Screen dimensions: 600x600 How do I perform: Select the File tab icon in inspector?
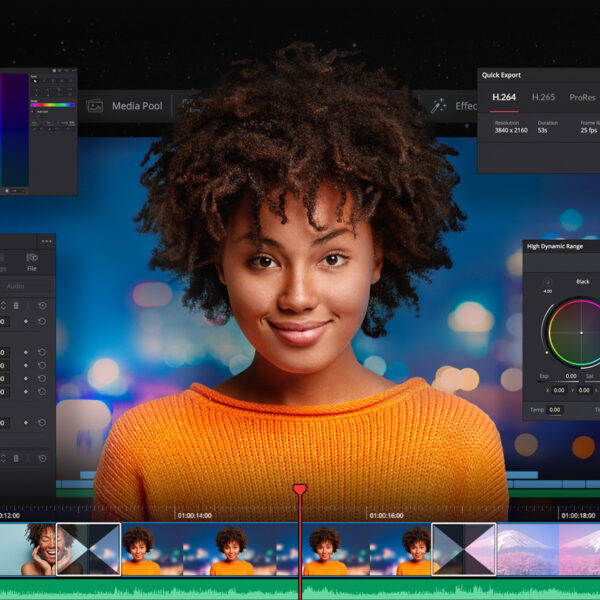(x=32, y=261)
